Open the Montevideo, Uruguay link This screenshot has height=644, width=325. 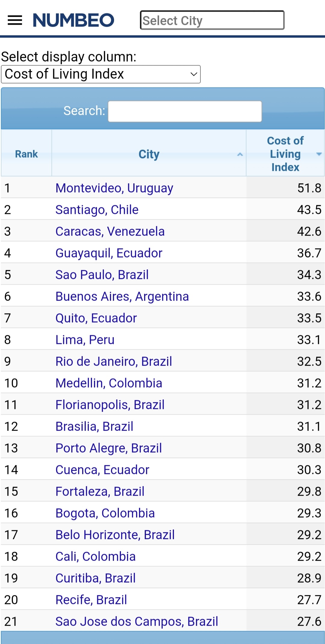pyautogui.click(x=114, y=188)
